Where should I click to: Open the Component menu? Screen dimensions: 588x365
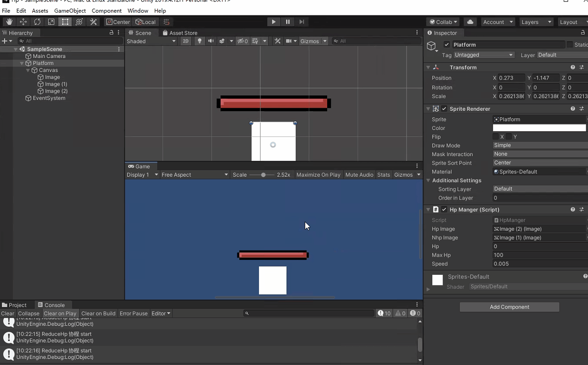tap(107, 10)
